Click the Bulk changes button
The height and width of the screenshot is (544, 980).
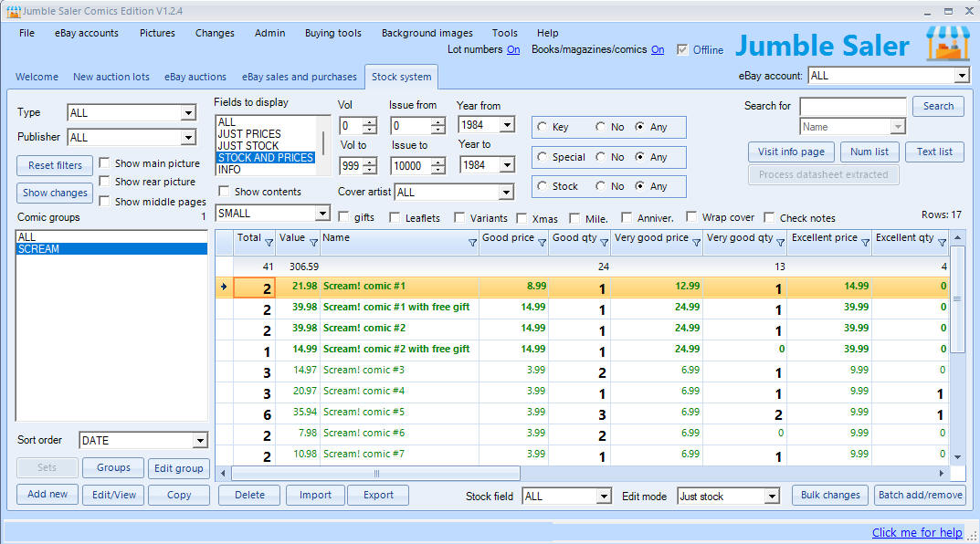pos(830,495)
